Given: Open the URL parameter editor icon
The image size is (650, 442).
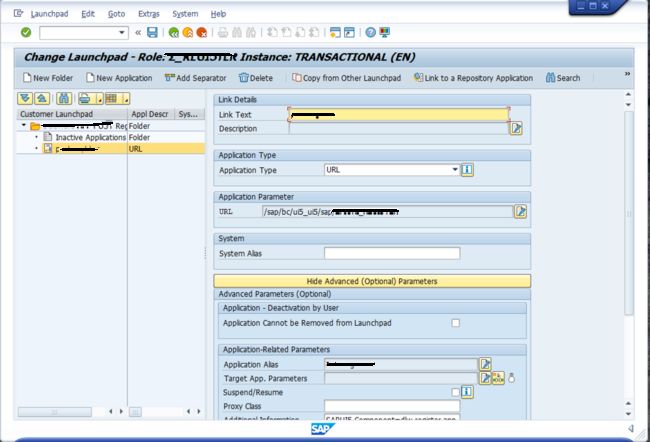Looking at the screenshot, I should click(521, 211).
